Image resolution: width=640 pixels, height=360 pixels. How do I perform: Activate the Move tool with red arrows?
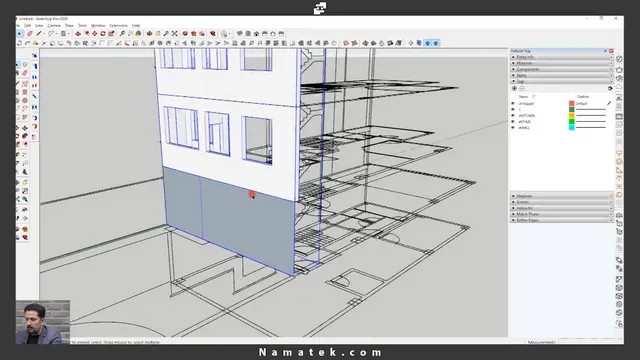94,33
